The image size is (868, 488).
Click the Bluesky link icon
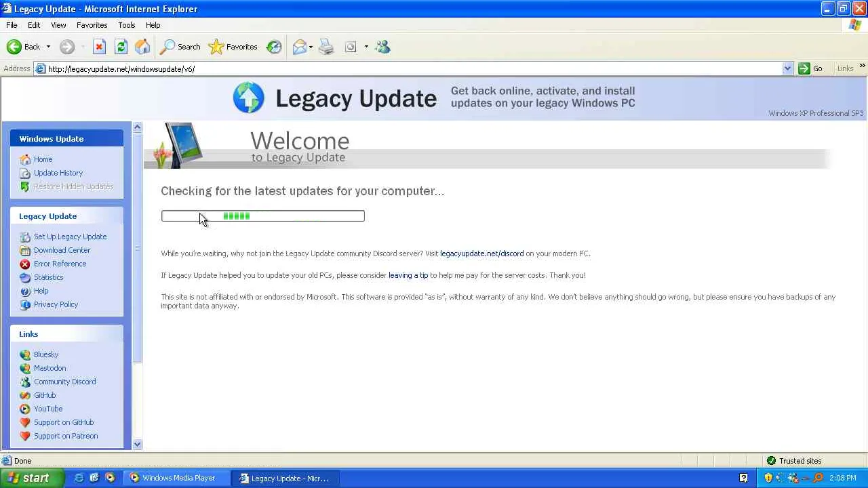pyautogui.click(x=25, y=354)
